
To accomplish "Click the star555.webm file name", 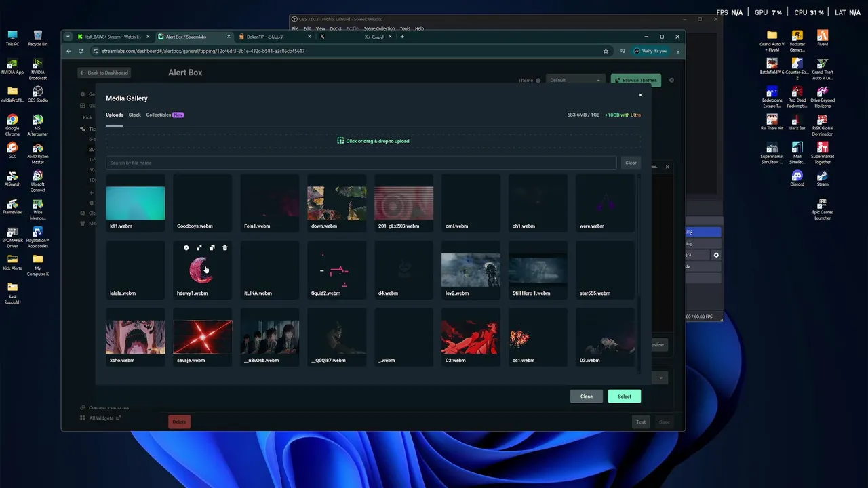I will click(x=595, y=293).
